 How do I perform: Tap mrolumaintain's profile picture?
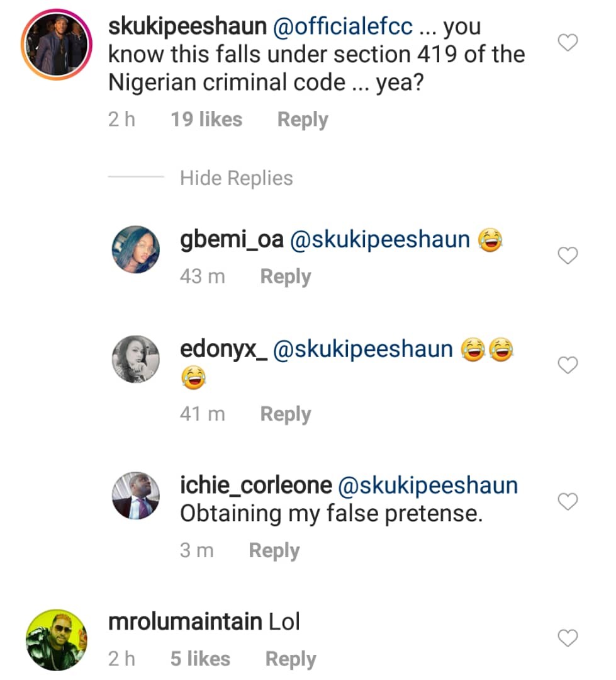click(x=56, y=640)
